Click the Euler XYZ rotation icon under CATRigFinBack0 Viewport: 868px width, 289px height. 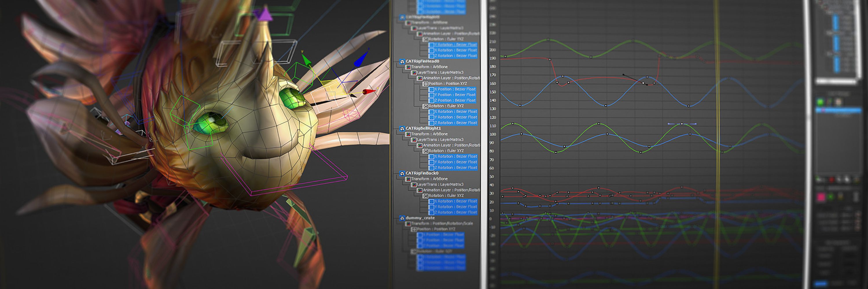click(x=425, y=196)
